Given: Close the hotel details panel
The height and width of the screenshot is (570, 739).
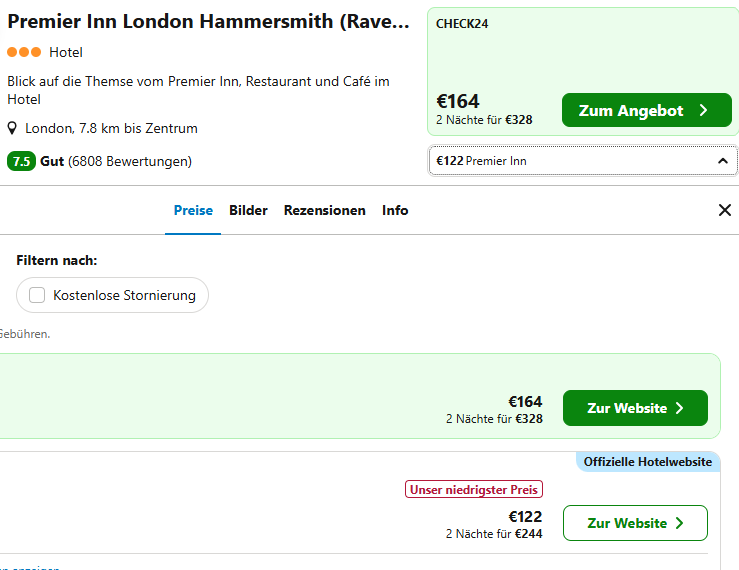Looking at the screenshot, I should pos(724,210).
